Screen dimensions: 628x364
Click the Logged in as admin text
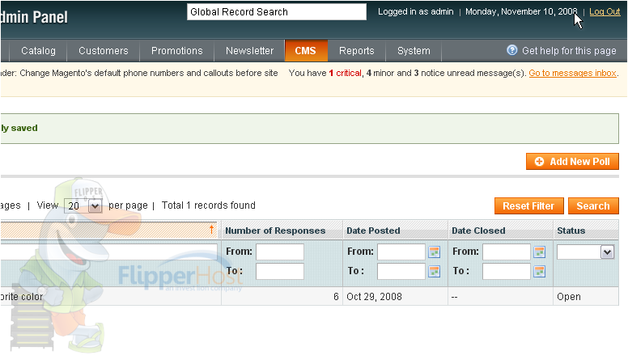[416, 11]
